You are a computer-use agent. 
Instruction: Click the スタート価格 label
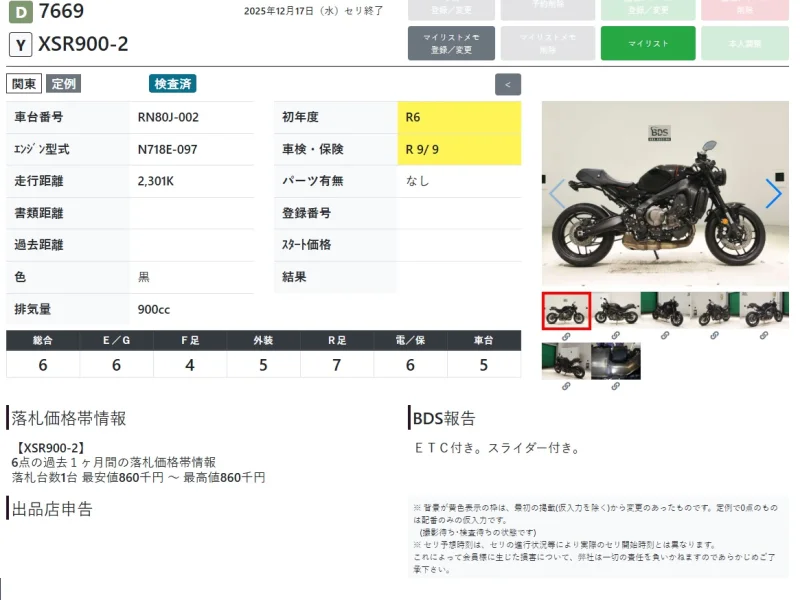(x=307, y=245)
